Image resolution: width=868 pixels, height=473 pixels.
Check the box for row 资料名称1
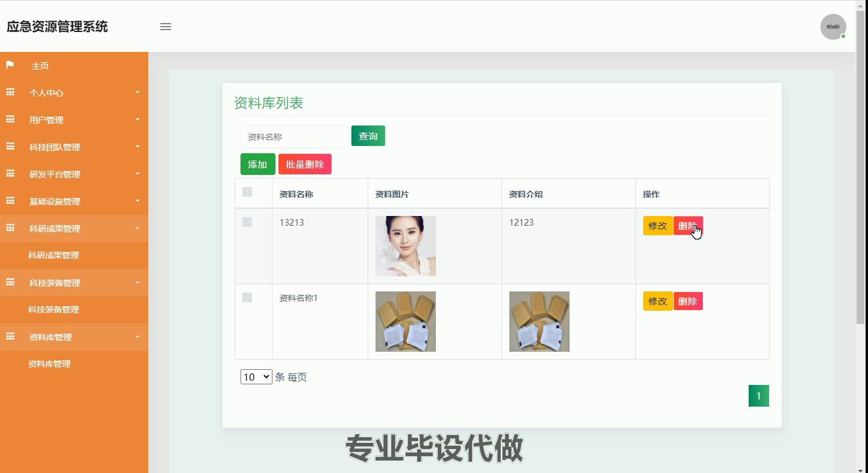click(x=247, y=297)
